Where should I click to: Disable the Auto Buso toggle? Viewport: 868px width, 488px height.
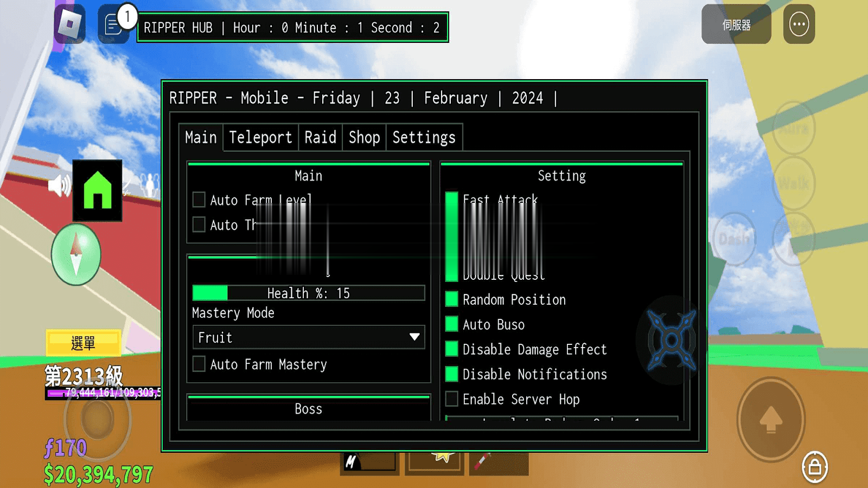coord(451,324)
